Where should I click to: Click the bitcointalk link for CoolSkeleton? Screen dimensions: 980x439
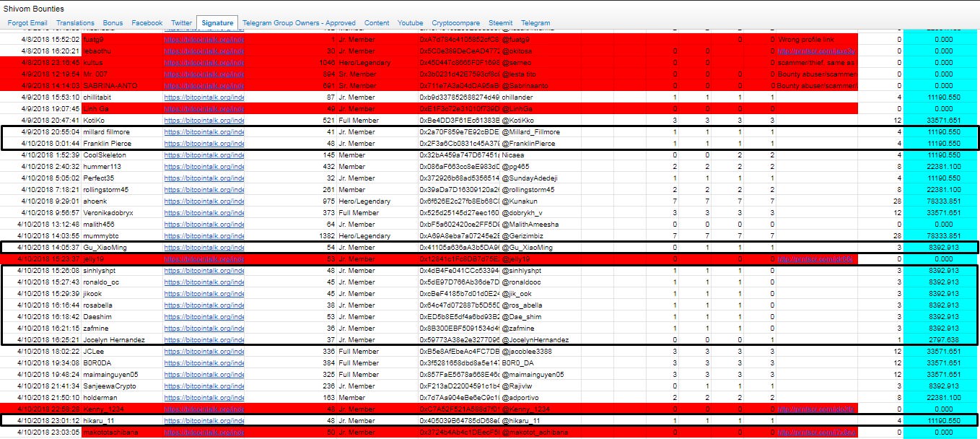tap(204, 155)
